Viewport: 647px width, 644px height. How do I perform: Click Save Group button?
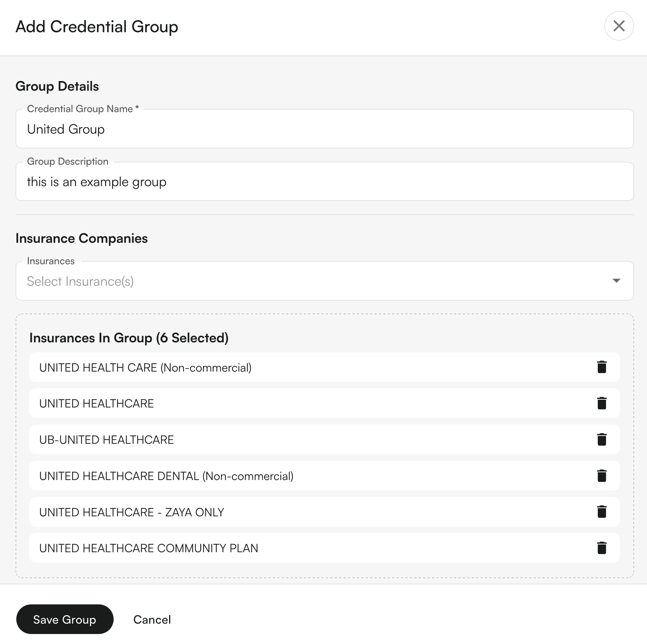pos(65,619)
